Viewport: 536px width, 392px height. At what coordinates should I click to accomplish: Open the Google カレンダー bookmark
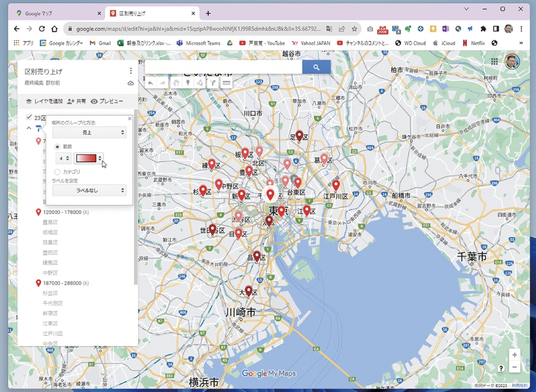click(x=62, y=43)
